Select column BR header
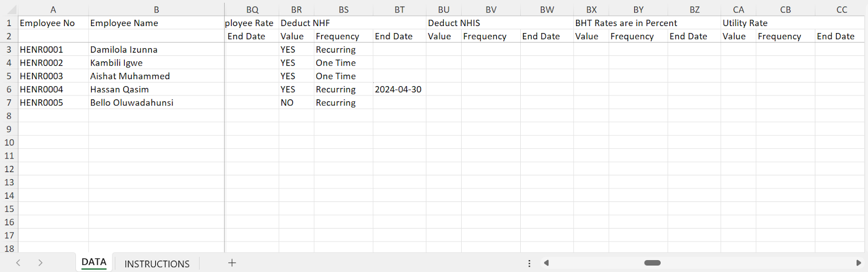The height and width of the screenshot is (272, 868). pyautogui.click(x=296, y=10)
